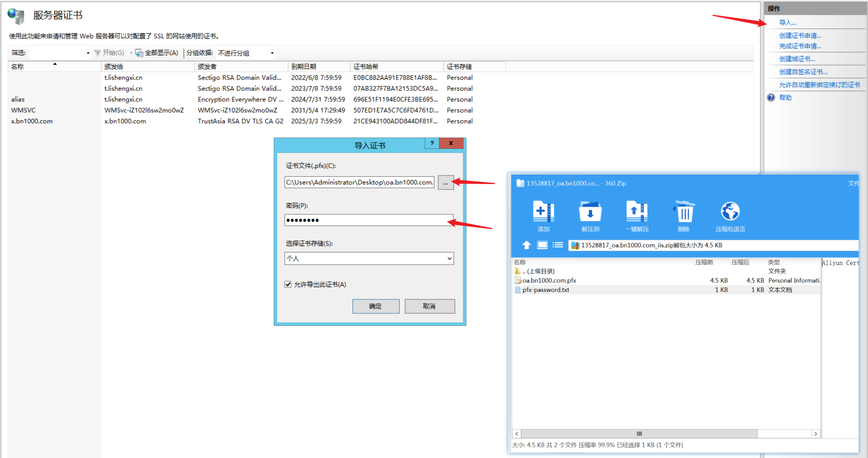Select the (上级目录) parent directory row
The image size is (868, 458).
point(666,271)
